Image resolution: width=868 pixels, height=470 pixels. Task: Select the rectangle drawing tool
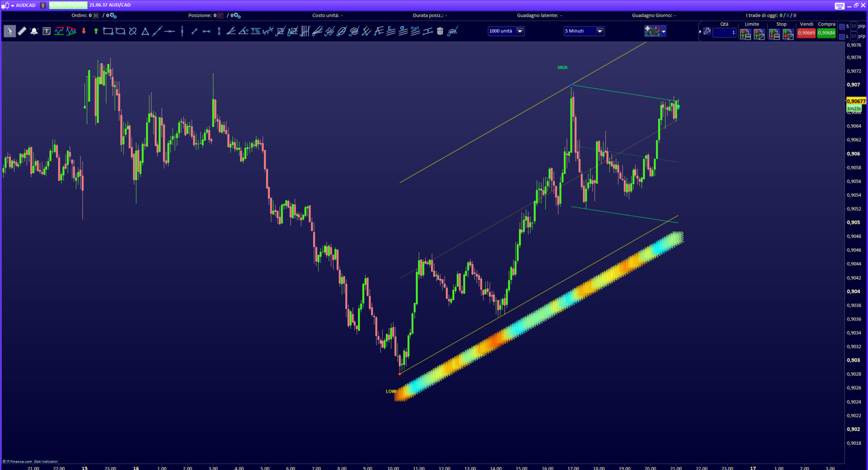tap(108, 31)
